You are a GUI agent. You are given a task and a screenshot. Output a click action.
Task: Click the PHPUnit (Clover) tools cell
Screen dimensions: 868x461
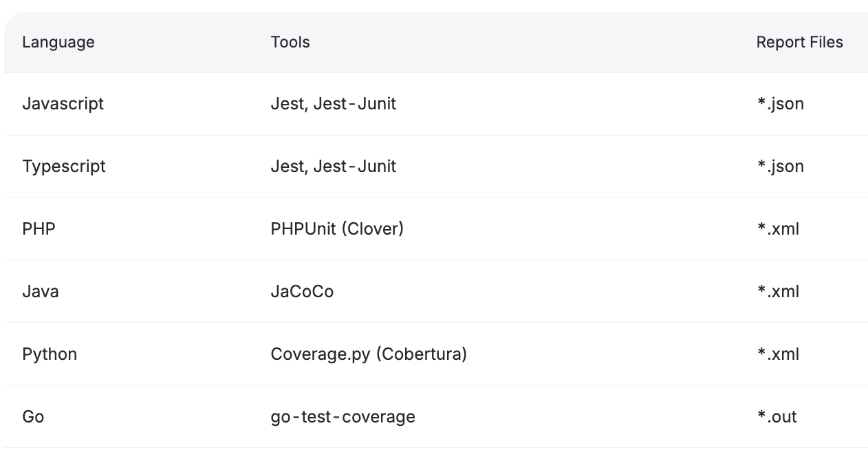pyautogui.click(x=337, y=228)
